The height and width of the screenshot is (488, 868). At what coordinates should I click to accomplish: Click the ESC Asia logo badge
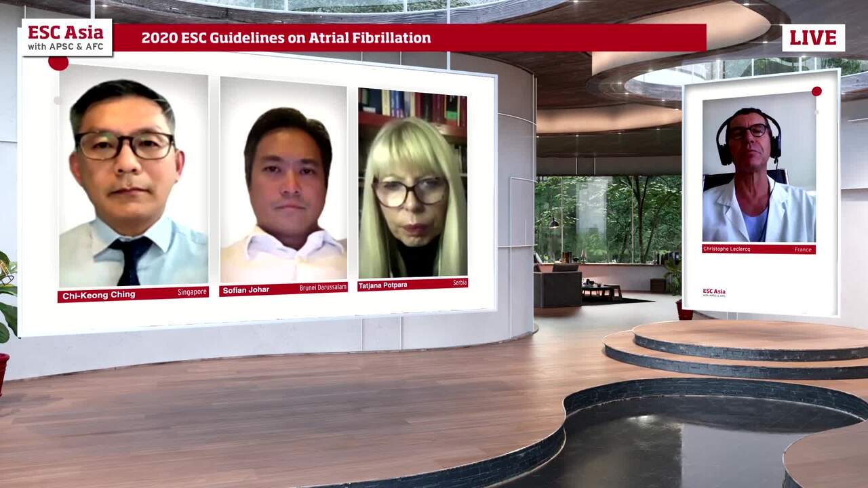click(x=66, y=37)
